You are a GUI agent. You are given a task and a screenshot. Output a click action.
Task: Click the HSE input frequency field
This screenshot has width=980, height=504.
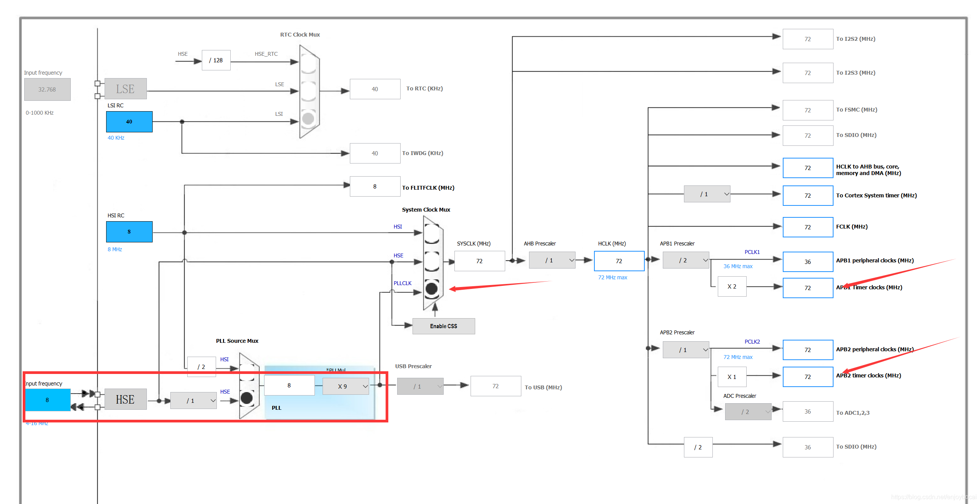[x=48, y=400]
